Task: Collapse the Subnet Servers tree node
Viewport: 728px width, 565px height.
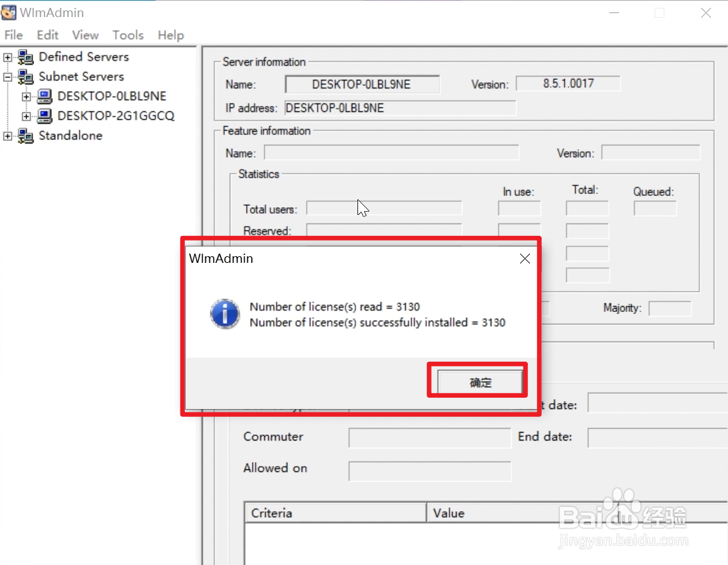Action: click(x=7, y=77)
